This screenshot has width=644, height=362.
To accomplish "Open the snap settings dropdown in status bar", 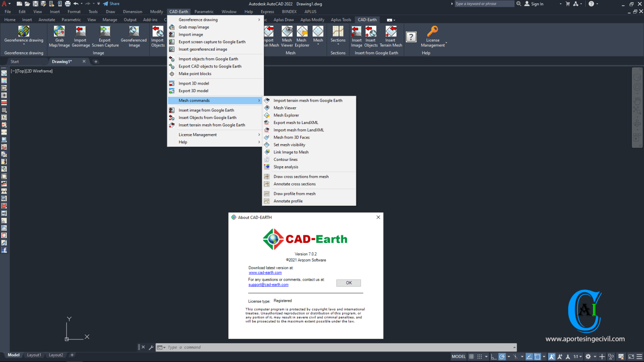I will pos(486,356).
